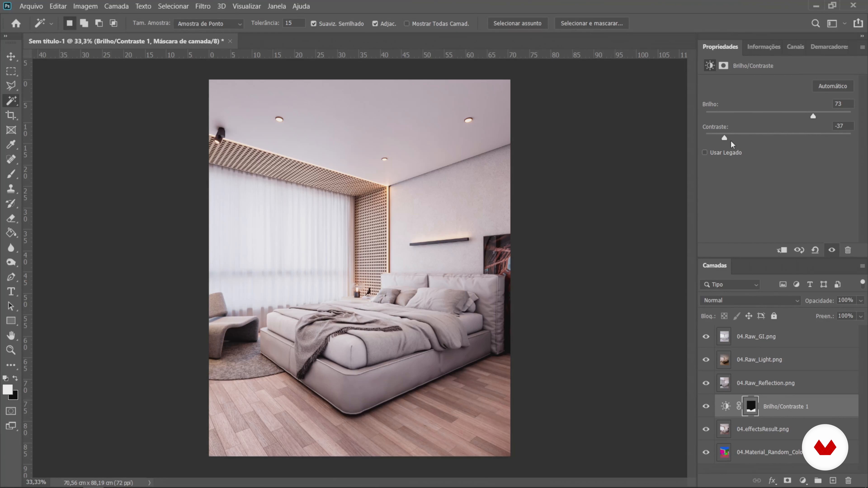Clip adjustment to layer below icon
This screenshot has width=868, height=488.
(x=782, y=250)
